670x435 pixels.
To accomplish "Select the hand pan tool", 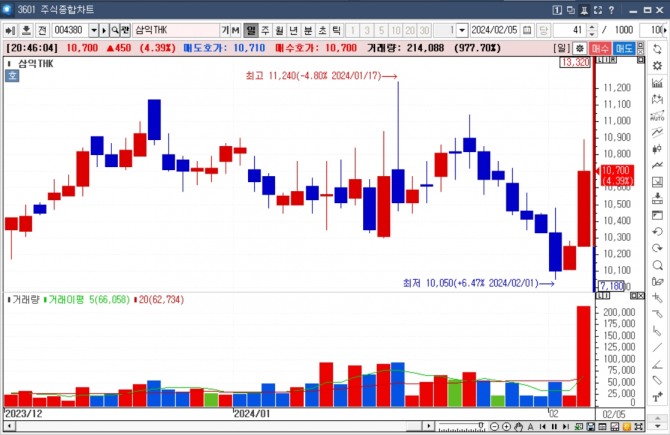I will pos(518,426).
